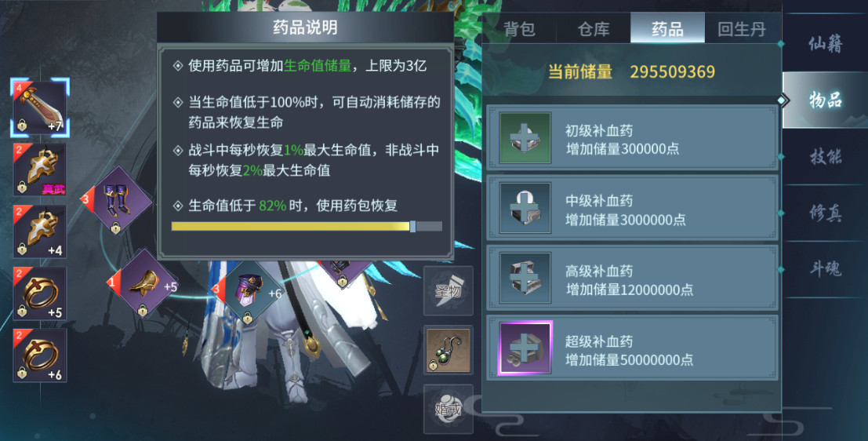Click the 高级补血药 potion row
This screenshot has height=441, width=868.
pos(632,278)
